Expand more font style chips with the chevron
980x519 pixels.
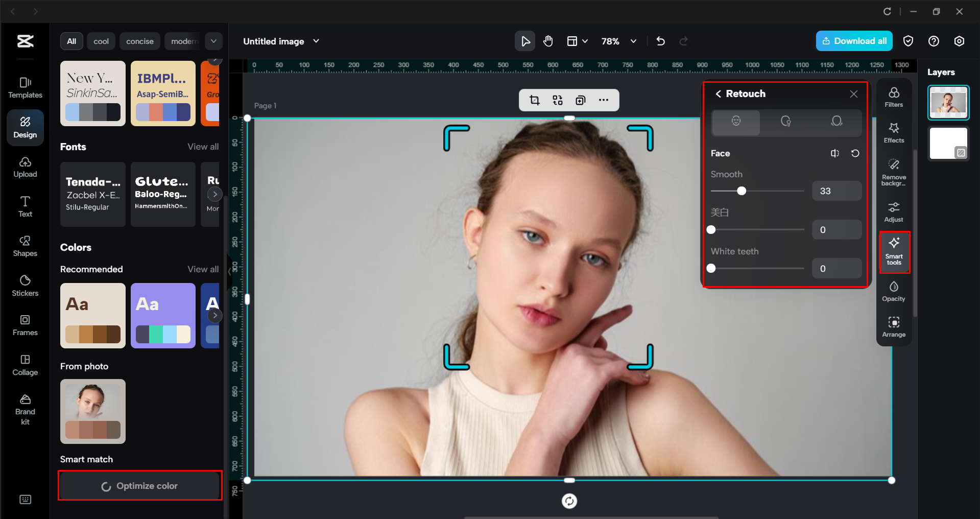point(213,41)
